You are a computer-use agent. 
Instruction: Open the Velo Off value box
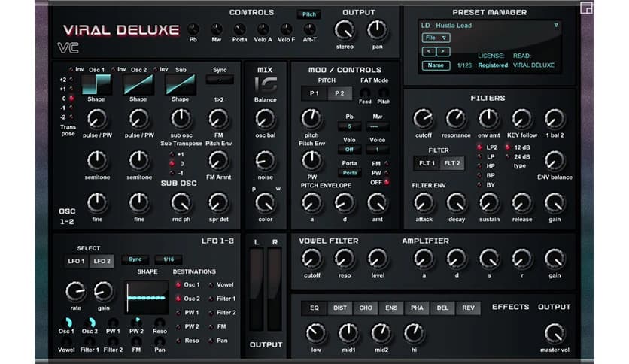tap(349, 150)
